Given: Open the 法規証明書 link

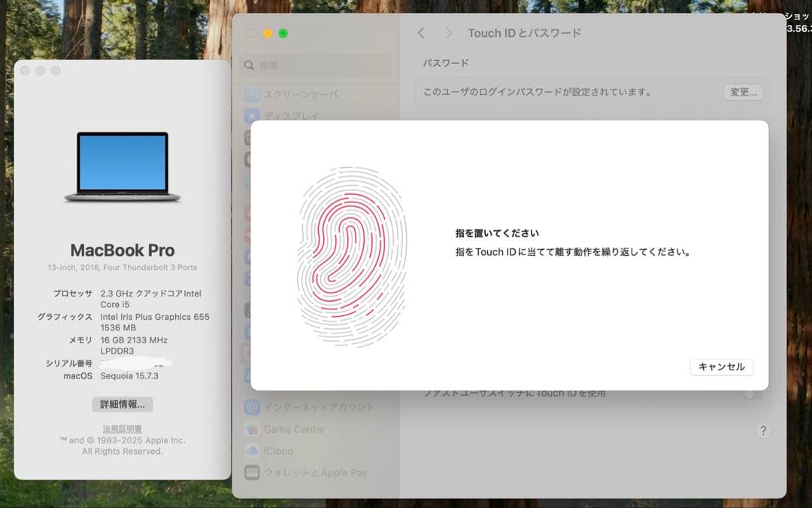Looking at the screenshot, I should (122, 427).
